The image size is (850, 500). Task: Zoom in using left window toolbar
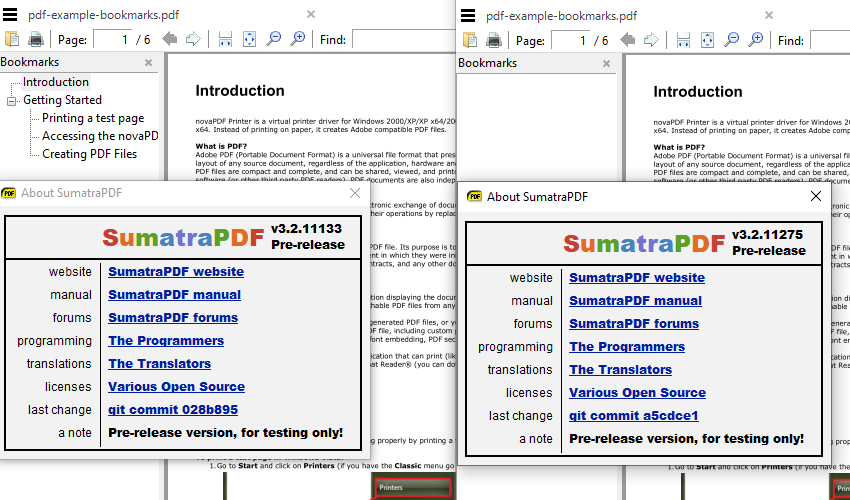[298, 39]
